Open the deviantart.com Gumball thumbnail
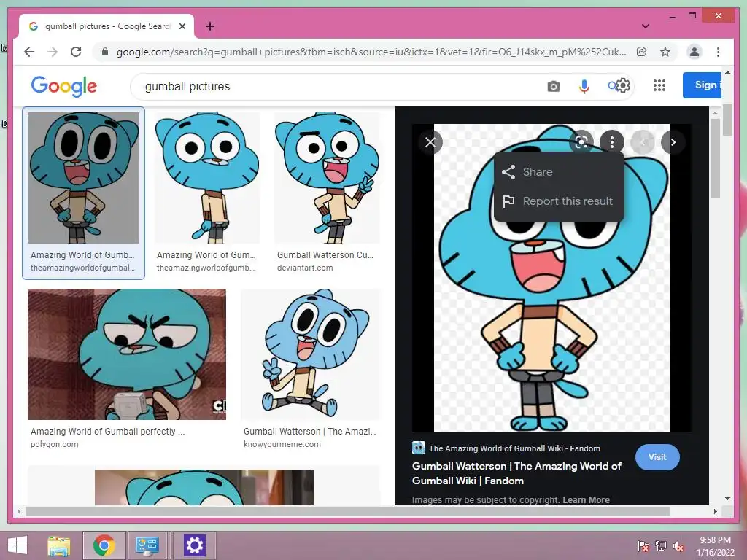The image size is (747, 560). 328,178
